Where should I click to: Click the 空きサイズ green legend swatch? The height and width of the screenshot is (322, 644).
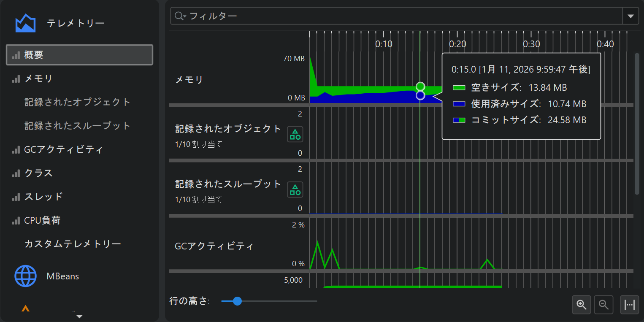coord(459,88)
